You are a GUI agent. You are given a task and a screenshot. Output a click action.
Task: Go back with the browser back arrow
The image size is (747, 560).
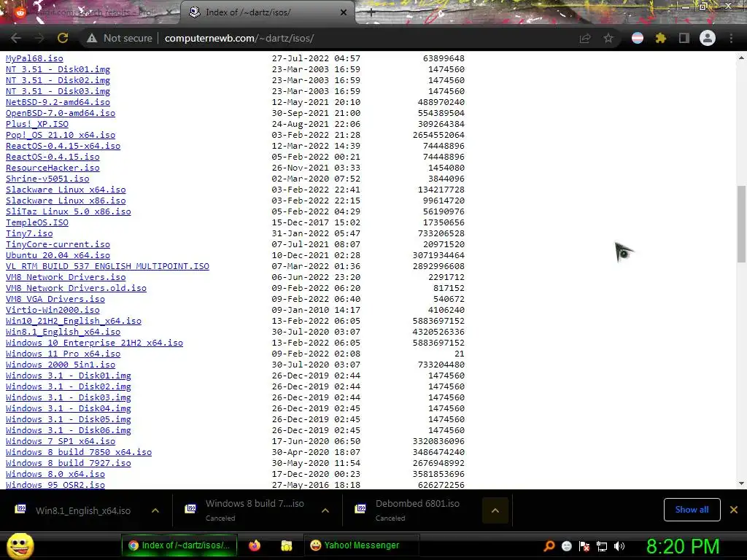tap(16, 38)
